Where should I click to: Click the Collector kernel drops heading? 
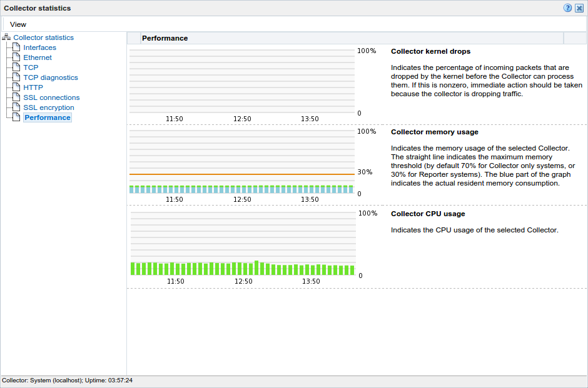coord(430,51)
